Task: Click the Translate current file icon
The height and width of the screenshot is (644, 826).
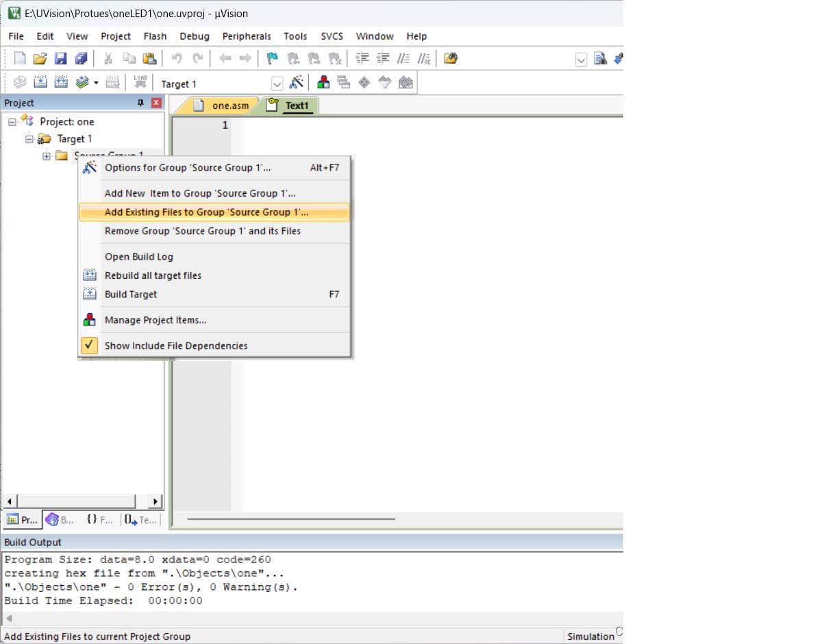Action: point(20,83)
